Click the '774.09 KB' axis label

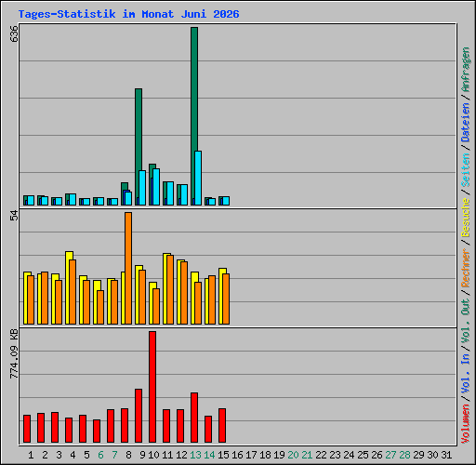(x=14, y=353)
